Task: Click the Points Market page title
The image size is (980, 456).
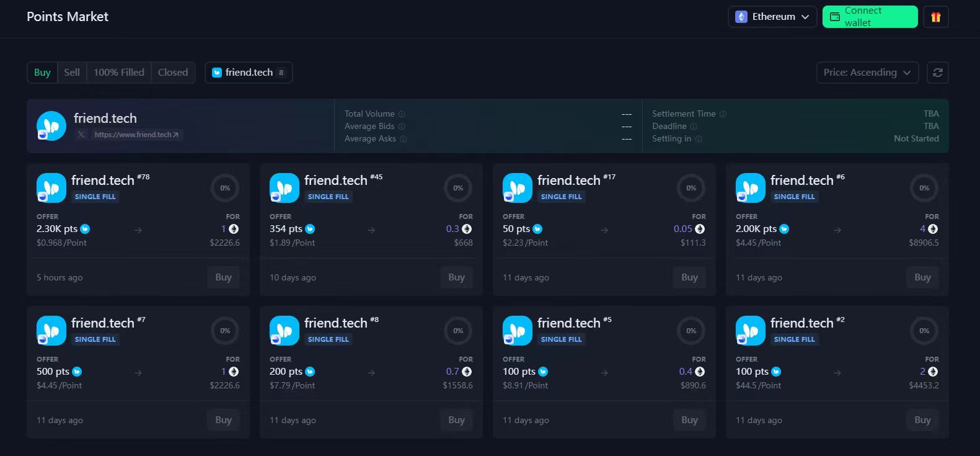Action: (x=68, y=17)
